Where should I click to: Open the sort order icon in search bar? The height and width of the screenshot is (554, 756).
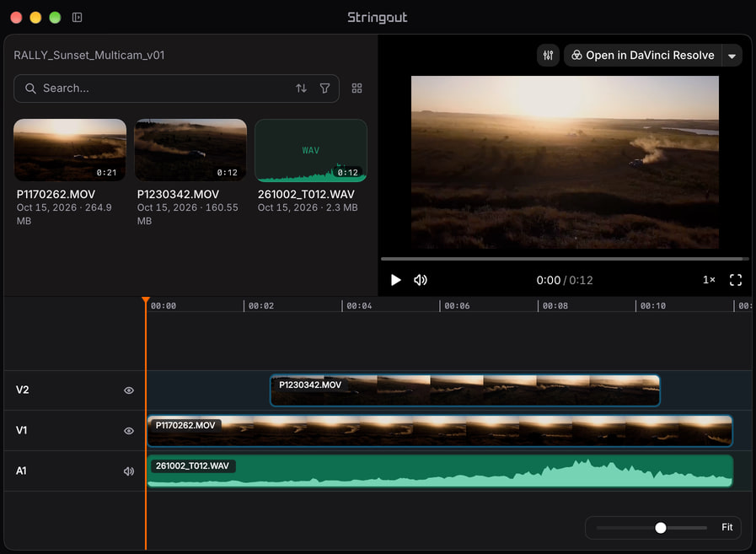click(x=302, y=89)
